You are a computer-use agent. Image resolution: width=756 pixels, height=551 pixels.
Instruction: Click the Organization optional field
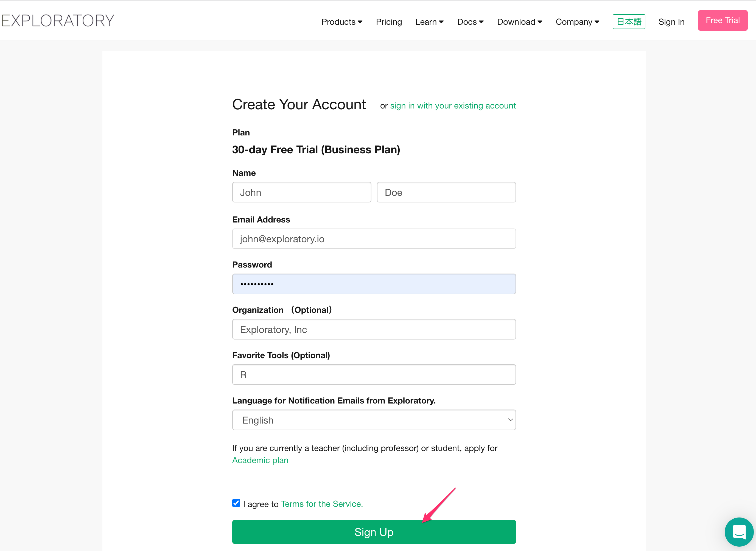[374, 329]
